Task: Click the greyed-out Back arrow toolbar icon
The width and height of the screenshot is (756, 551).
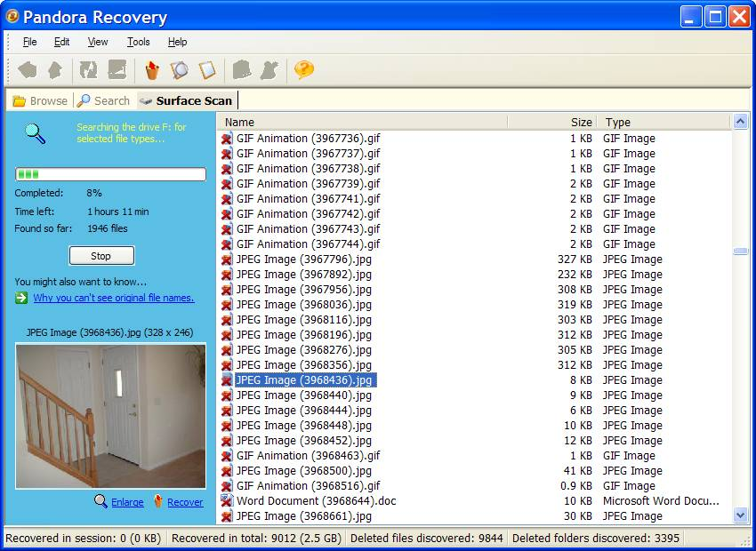Action: pyautogui.click(x=27, y=70)
